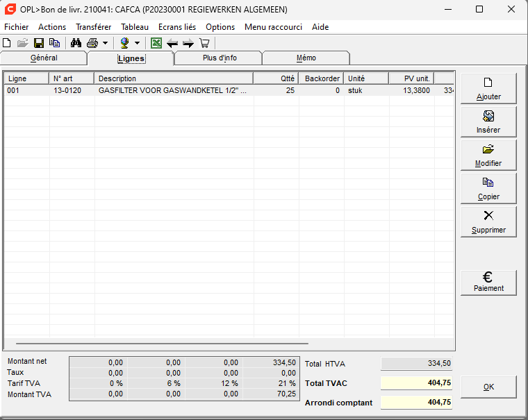
Task: Click the right arrow Next record icon
Action: pos(188,43)
